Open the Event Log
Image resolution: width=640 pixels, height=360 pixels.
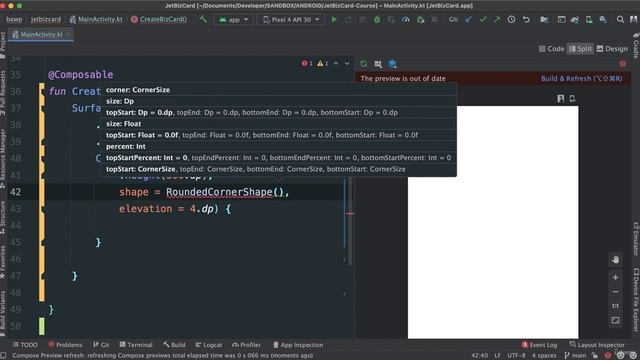pyautogui.click(x=539, y=345)
